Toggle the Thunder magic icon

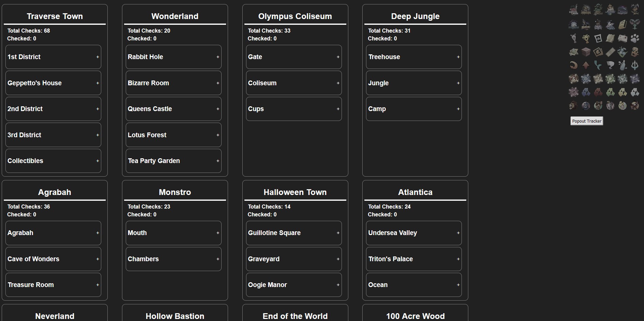(598, 79)
